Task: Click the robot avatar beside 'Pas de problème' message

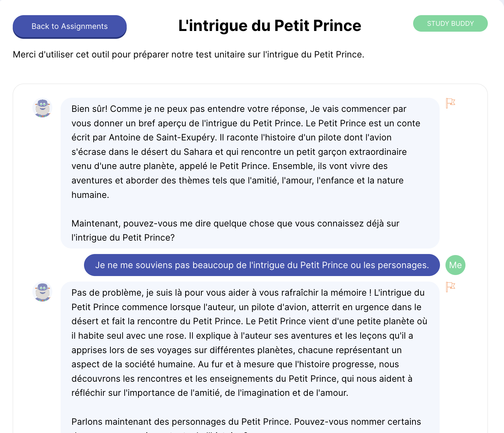Action: (42, 292)
